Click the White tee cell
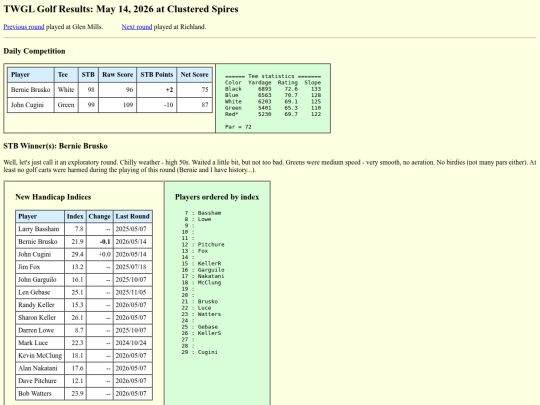The image size is (540, 405). click(66, 90)
